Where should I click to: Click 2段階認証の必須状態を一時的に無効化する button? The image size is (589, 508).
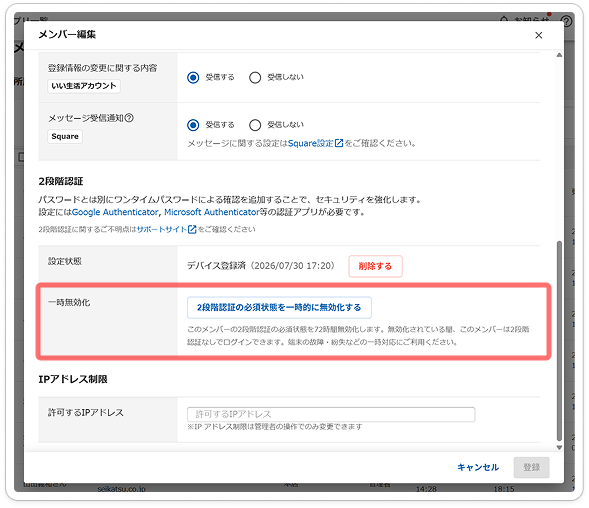[x=279, y=307]
